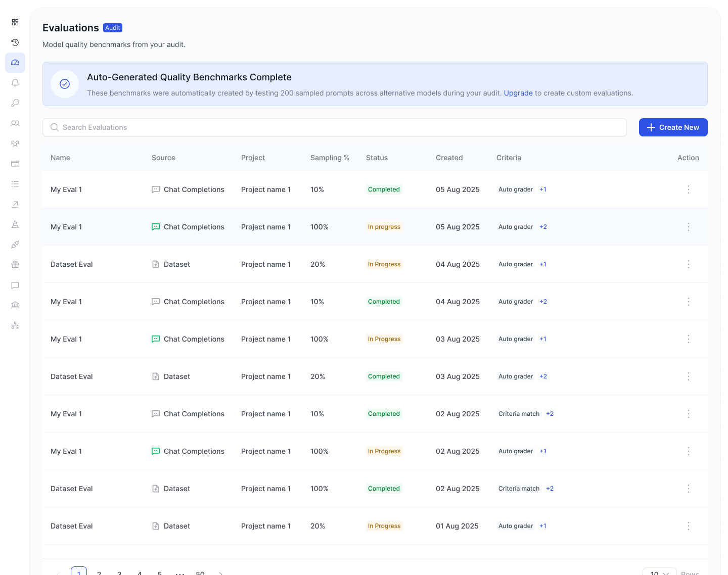Open the chat bubble sidebar icon

(15, 285)
